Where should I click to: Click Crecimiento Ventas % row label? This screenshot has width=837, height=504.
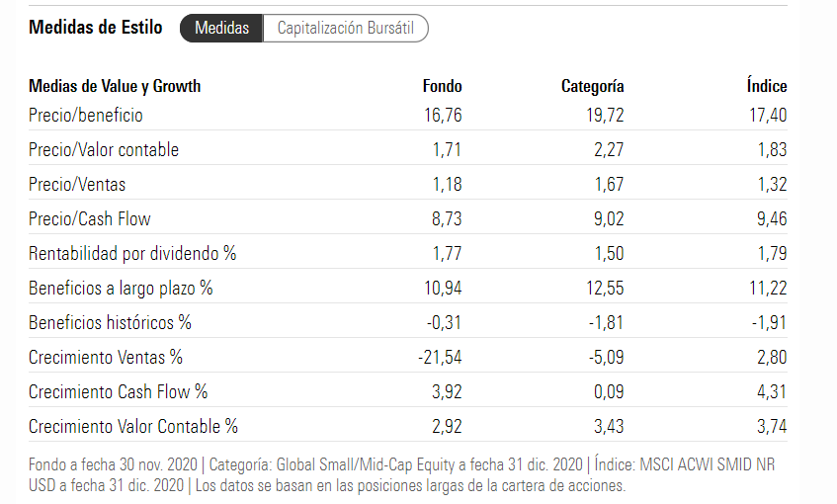(x=106, y=358)
